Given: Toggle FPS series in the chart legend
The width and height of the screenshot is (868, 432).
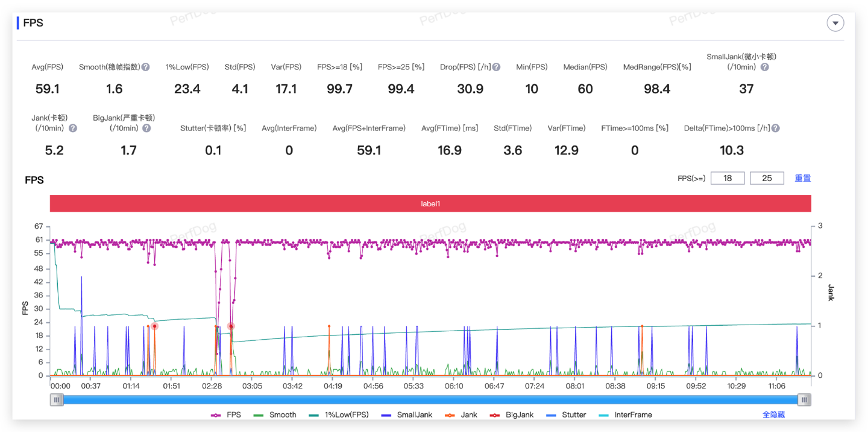Looking at the screenshot, I should (x=227, y=415).
